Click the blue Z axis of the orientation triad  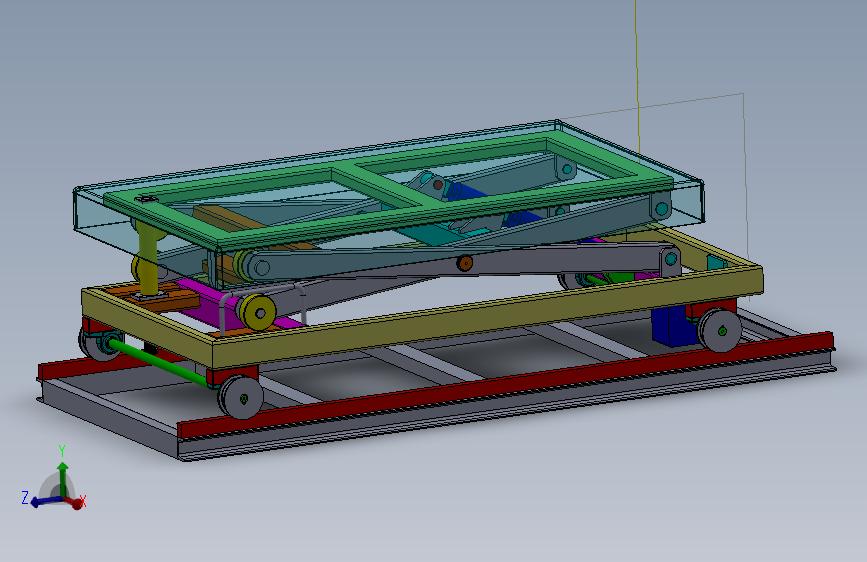pyautogui.click(x=45, y=502)
